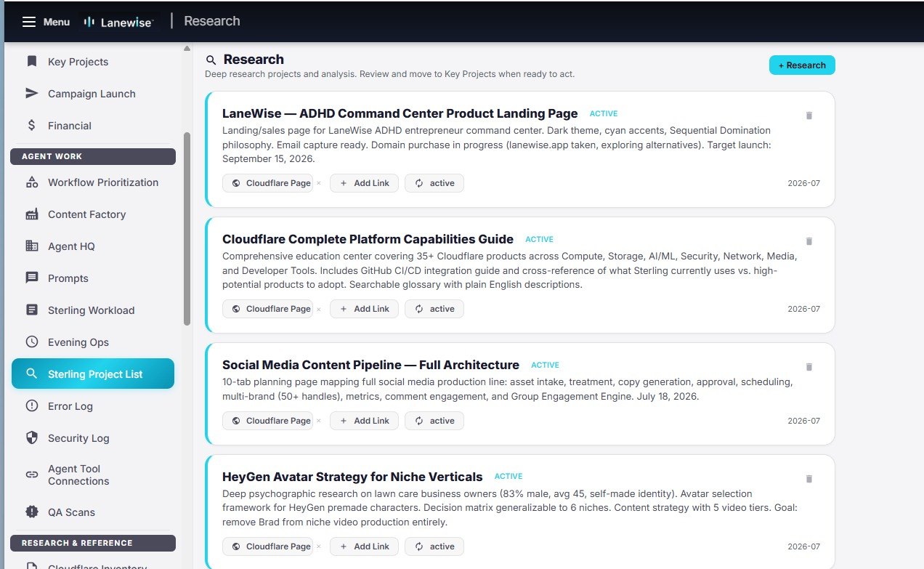The width and height of the screenshot is (924, 569).
Task: Click the Error Log alert icon
Action: (x=31, y=406)
